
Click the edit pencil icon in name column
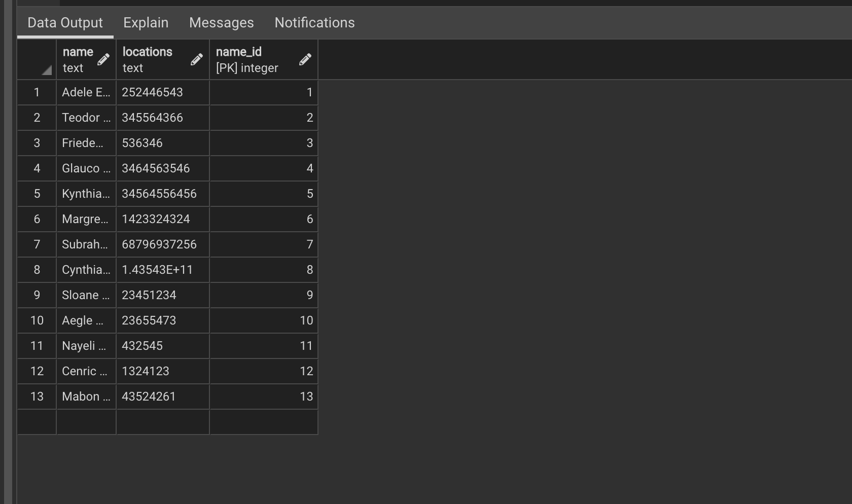click(103, 59)
